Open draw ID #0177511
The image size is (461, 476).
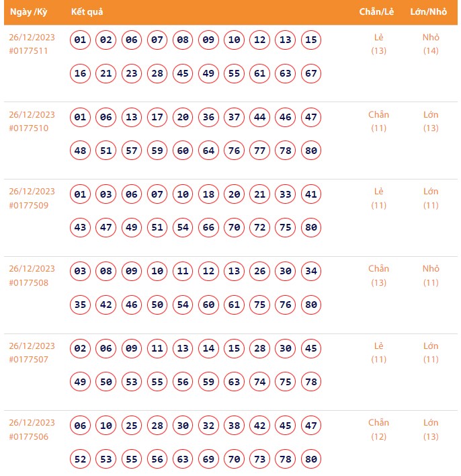pyautogui.click(x=28, y=50)
